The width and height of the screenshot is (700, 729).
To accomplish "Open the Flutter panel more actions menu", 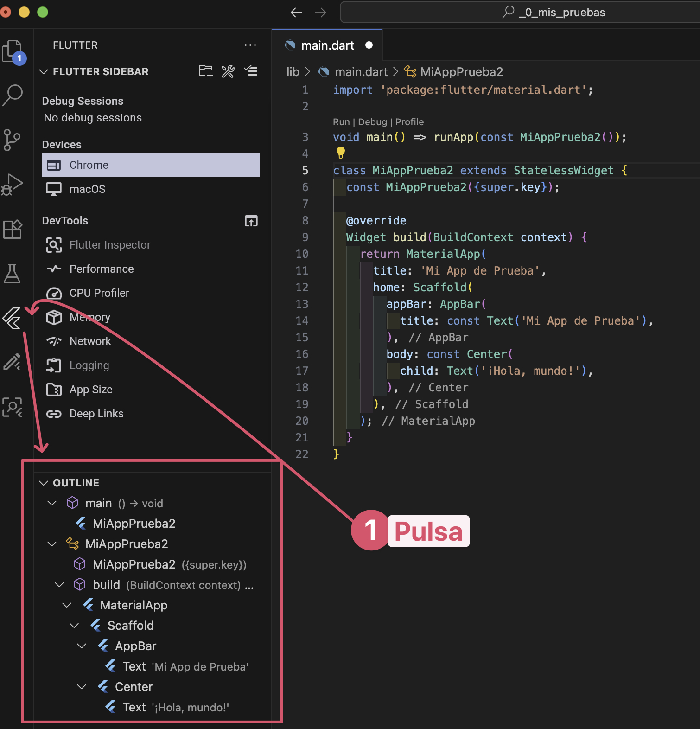I will pos(250,45).
